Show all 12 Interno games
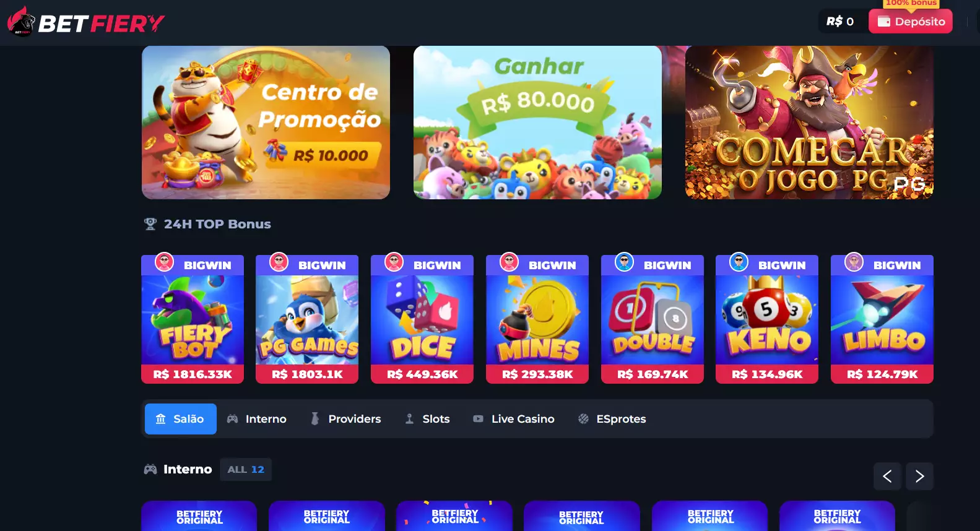The image size is (980, 531). coord(246,470)
